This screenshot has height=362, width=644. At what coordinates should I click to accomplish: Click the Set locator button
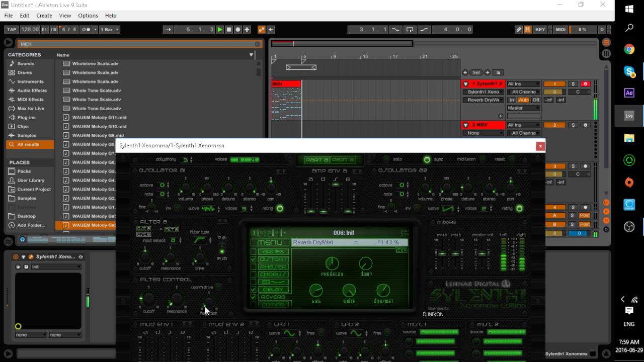[476, 72]
